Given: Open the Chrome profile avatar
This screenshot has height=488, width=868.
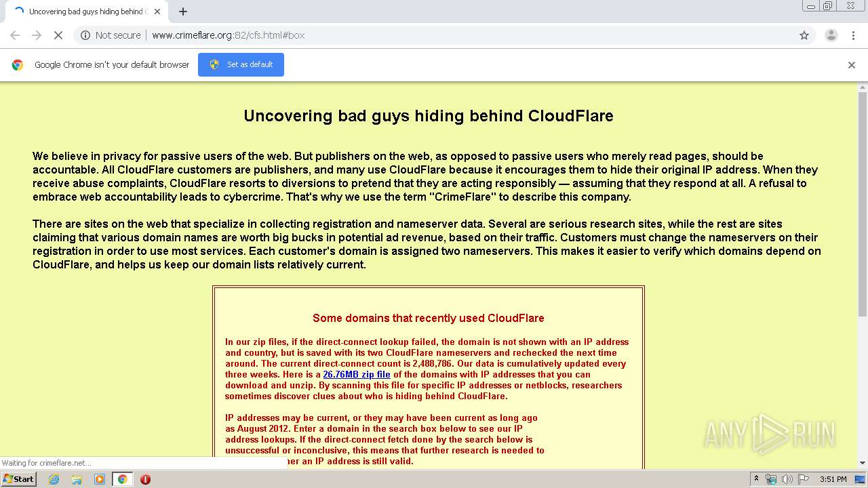Looking at the screenshot, I should click(x=831, y=35).
